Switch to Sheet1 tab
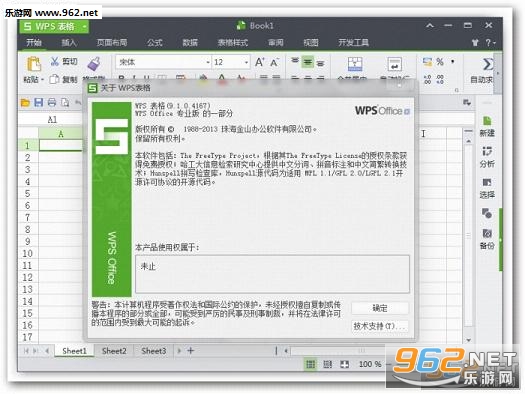Viewport: 525px width, 394px height. point(74,351)
